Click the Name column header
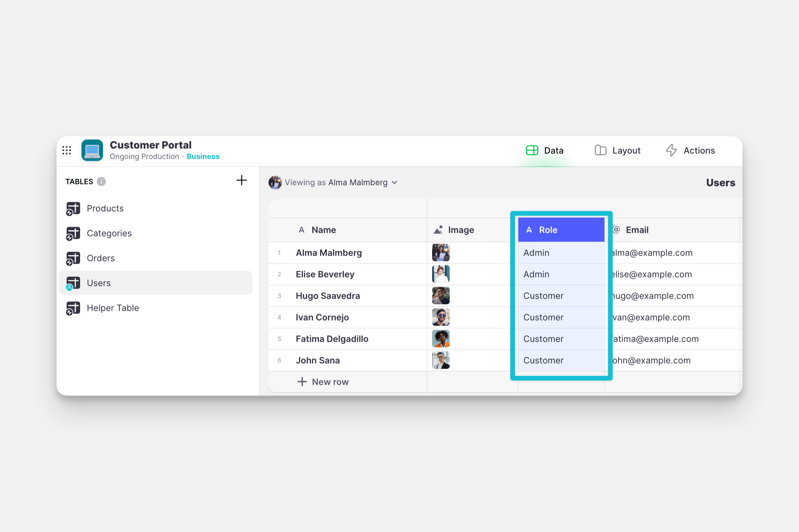 click(x=323, y=230)
